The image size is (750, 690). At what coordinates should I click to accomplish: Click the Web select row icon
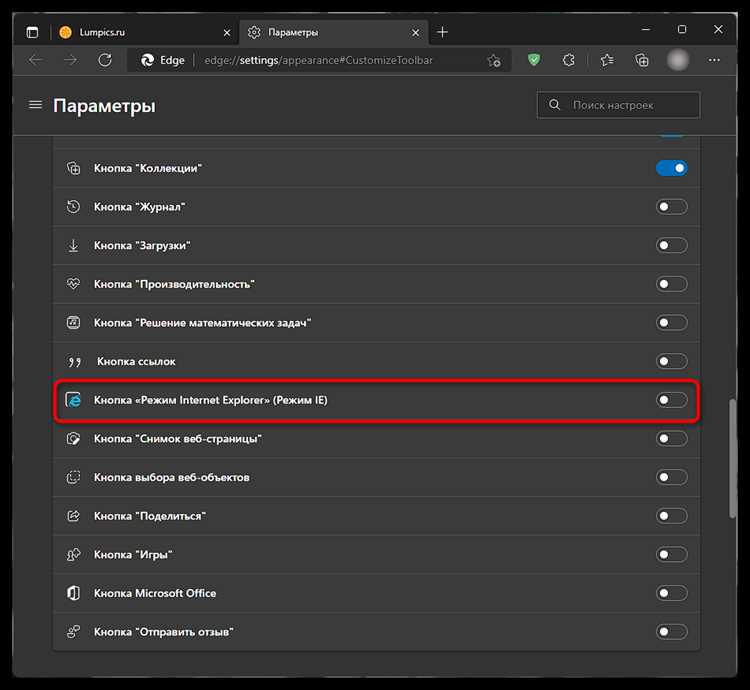73,477
